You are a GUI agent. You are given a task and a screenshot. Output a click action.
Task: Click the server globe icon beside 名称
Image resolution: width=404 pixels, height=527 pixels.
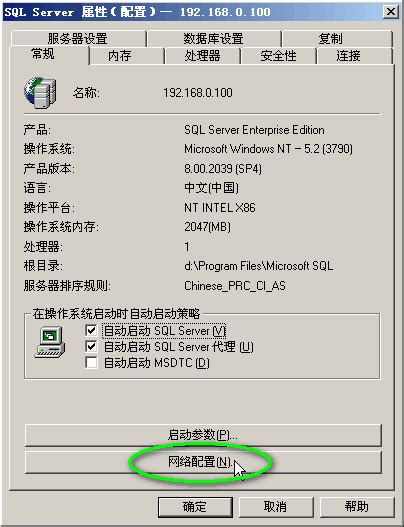point(40,93)
